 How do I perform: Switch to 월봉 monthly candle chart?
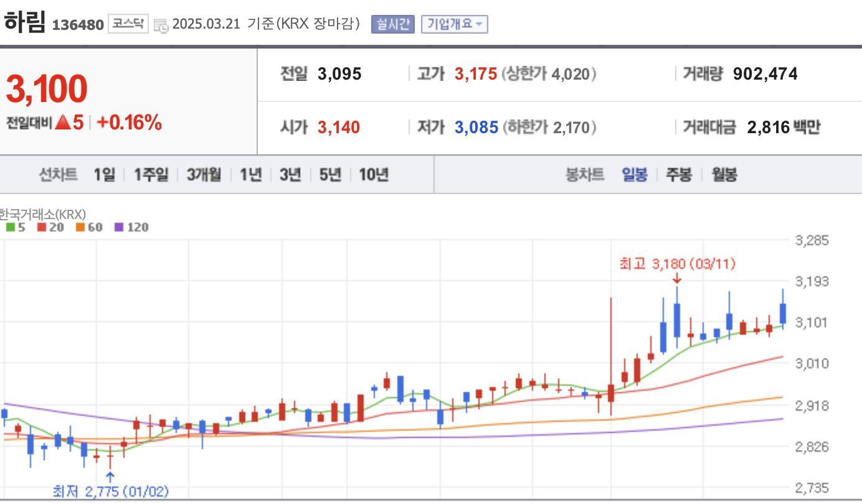click(x=724, y=175)
